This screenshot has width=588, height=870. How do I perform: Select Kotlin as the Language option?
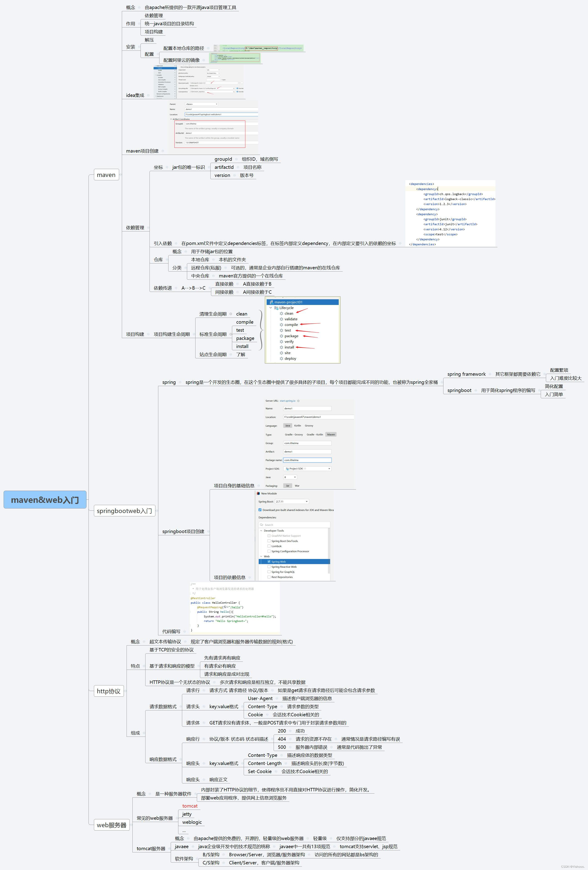[x=298, y=426]
